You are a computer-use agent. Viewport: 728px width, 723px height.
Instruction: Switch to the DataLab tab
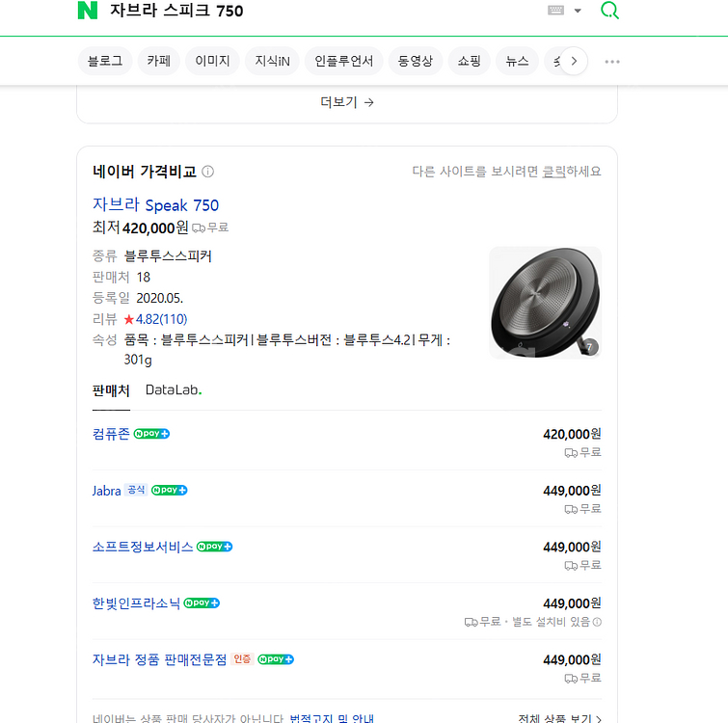tap(174, 390)
